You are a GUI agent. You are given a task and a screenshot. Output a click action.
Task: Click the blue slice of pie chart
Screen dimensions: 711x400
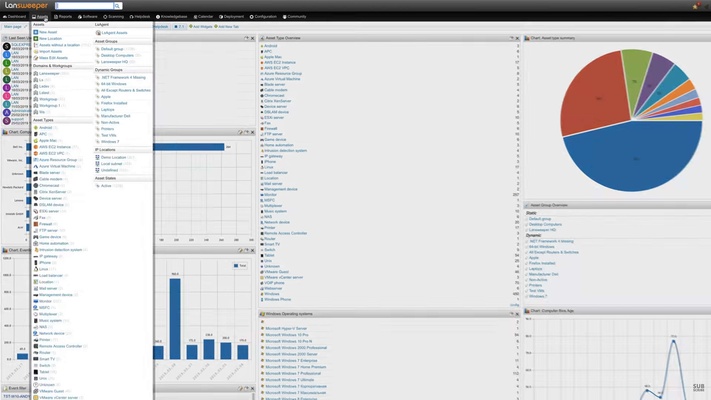pyautogui.click(x=635, y=156)
